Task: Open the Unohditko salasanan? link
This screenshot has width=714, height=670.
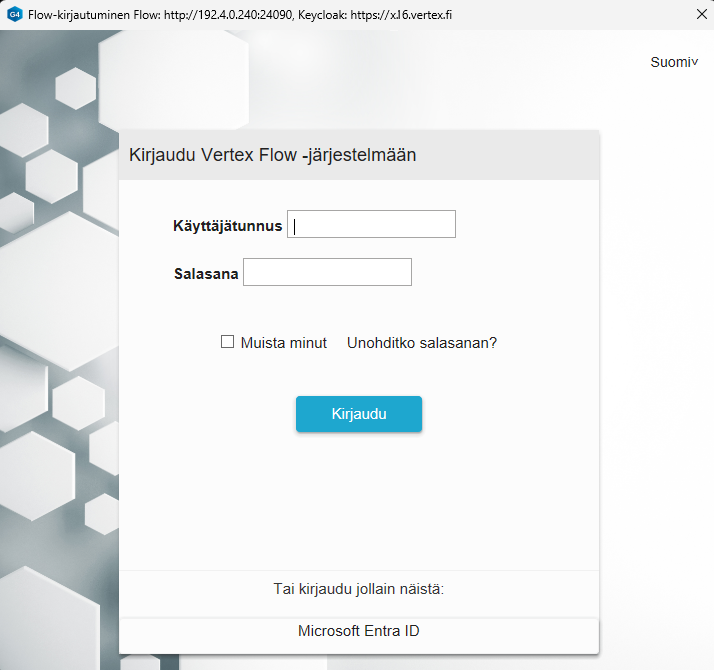Action: (421, 342)
